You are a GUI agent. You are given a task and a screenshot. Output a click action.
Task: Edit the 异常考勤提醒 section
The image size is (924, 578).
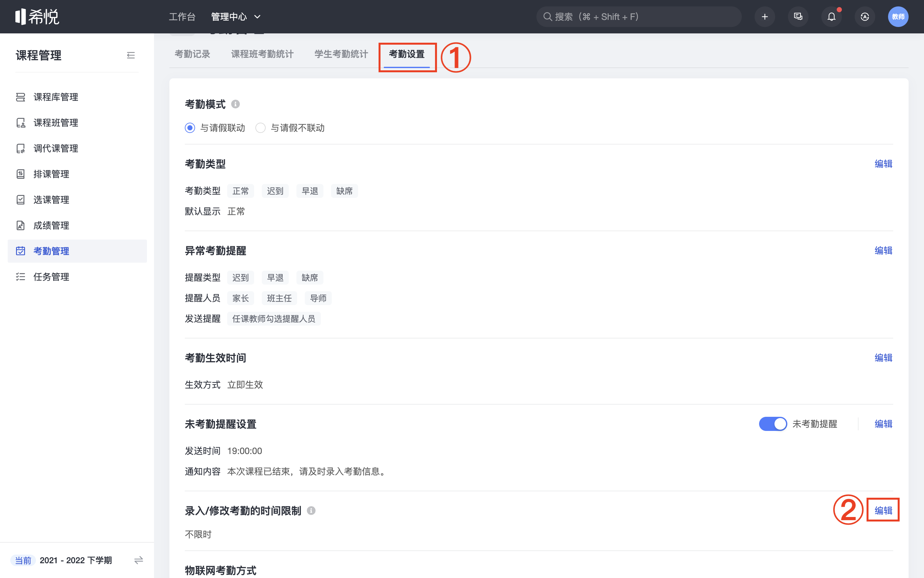click(x=884, y=250)
